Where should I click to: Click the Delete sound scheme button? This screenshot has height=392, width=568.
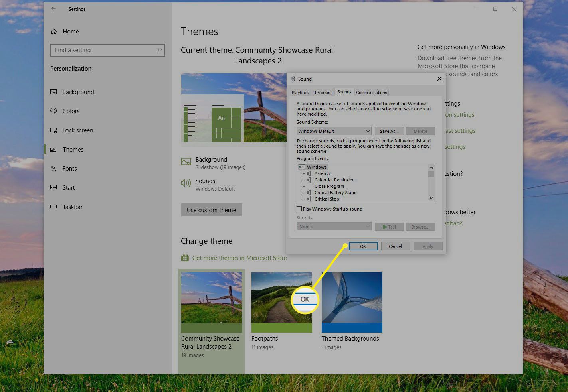click(x=420, y=131)
